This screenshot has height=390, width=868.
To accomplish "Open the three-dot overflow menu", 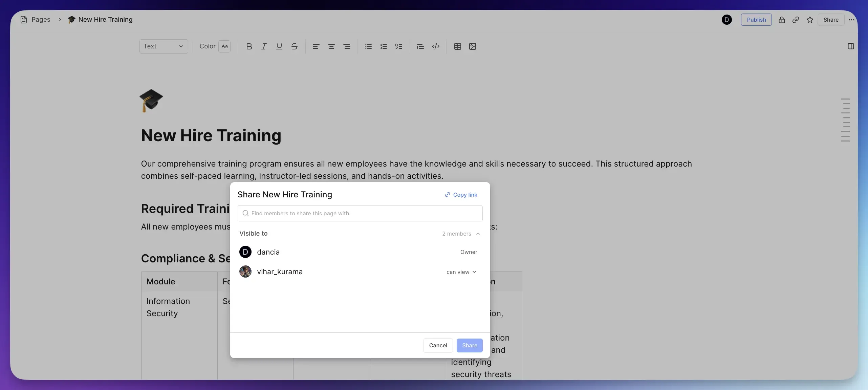I will pos(852,20).
